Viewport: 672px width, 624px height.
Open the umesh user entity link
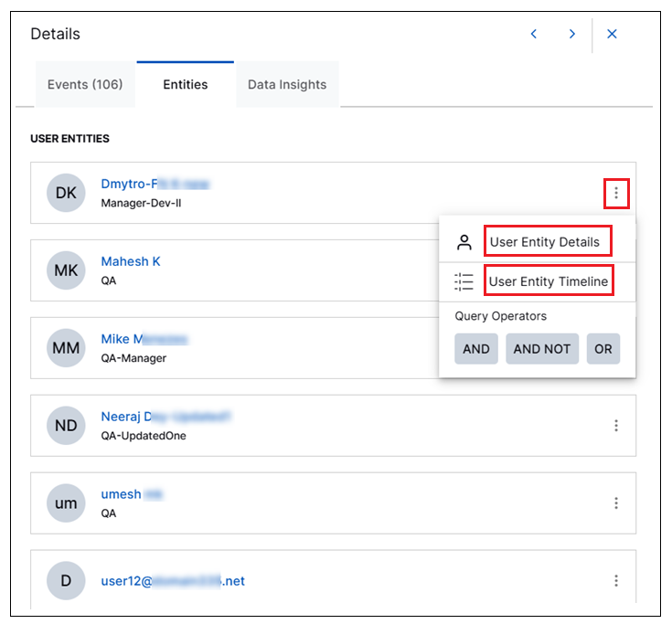(122, 494)
